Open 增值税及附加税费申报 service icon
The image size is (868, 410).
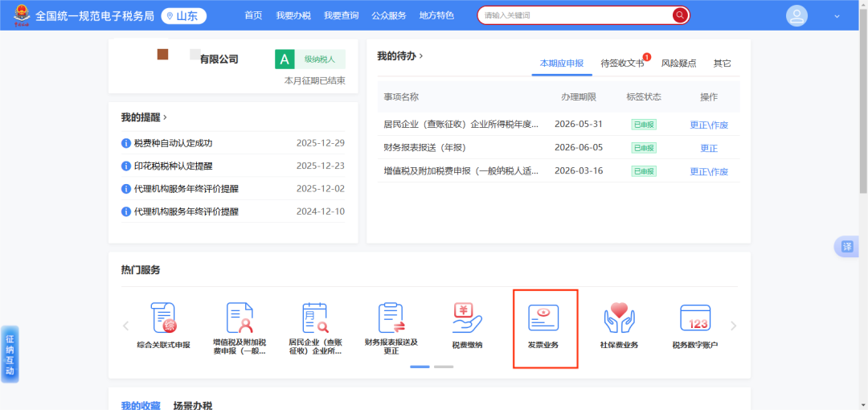coord(240,320)
